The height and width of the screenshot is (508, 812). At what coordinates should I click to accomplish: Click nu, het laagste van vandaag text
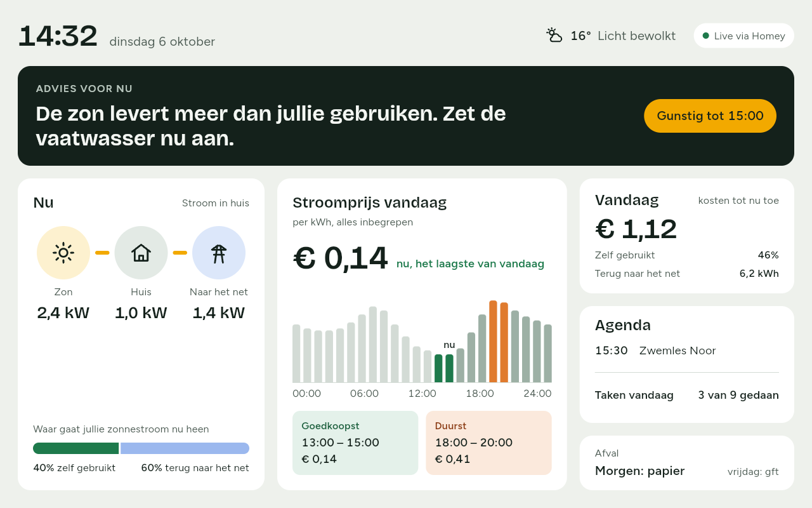(x=470, y=264)
